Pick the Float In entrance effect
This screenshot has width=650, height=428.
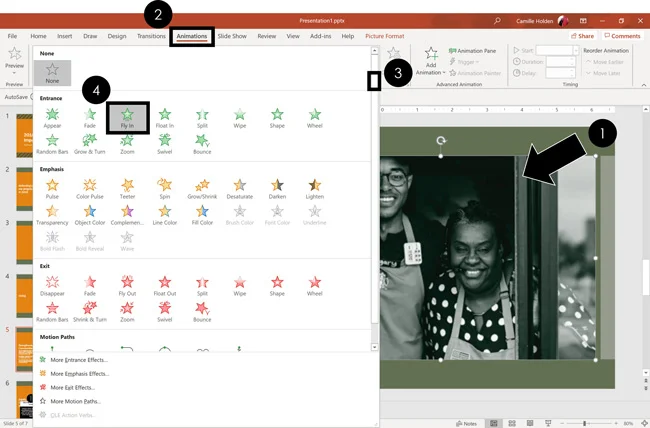tap(165, 118)
